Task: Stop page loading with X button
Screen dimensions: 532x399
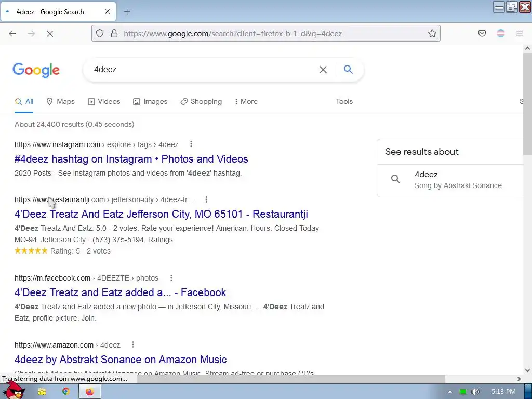Action: (50, 34)
